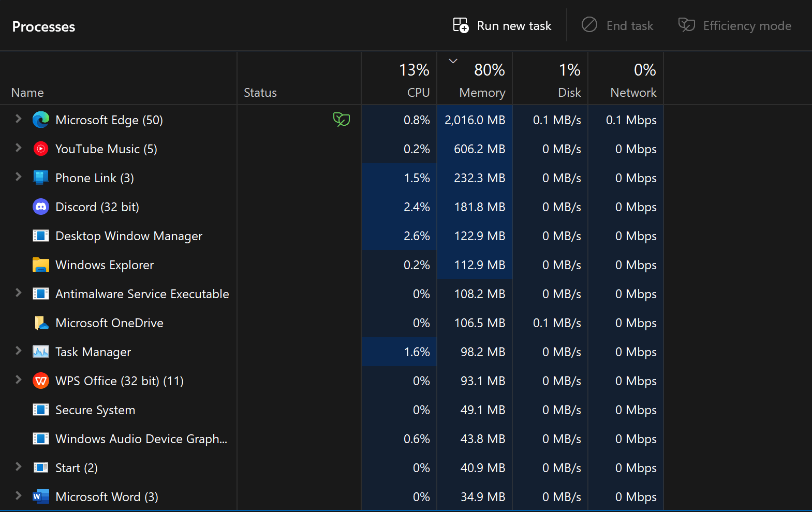Click the 34.9 MB memory value
812x512 pixels.
(483, 497)
